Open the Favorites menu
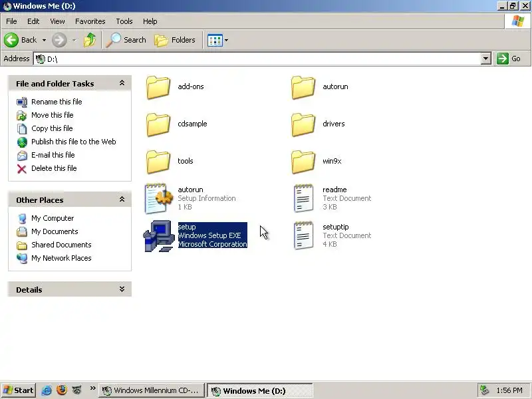Image resolution: width=532 pixels, height=399 pixels. [90, 21]
